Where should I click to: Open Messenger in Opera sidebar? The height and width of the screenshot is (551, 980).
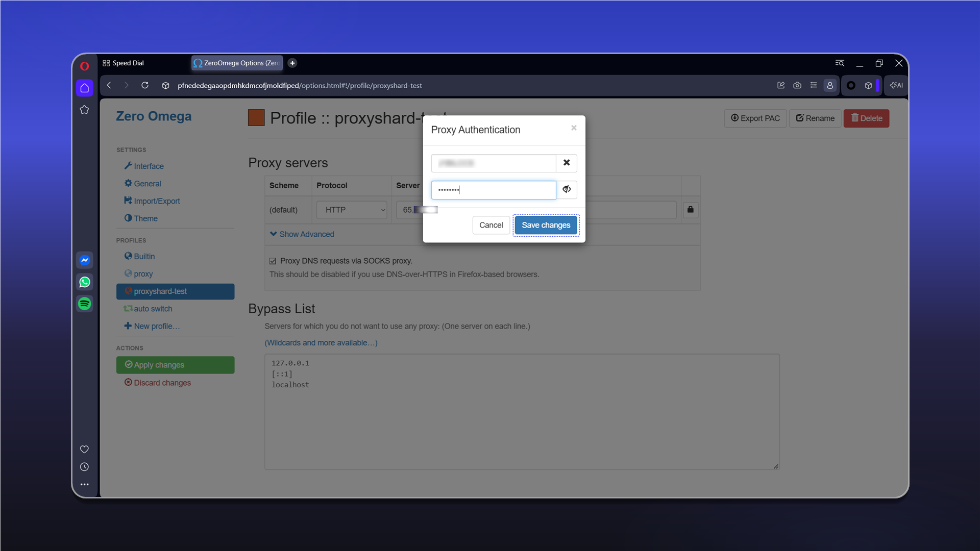[85, 260]
